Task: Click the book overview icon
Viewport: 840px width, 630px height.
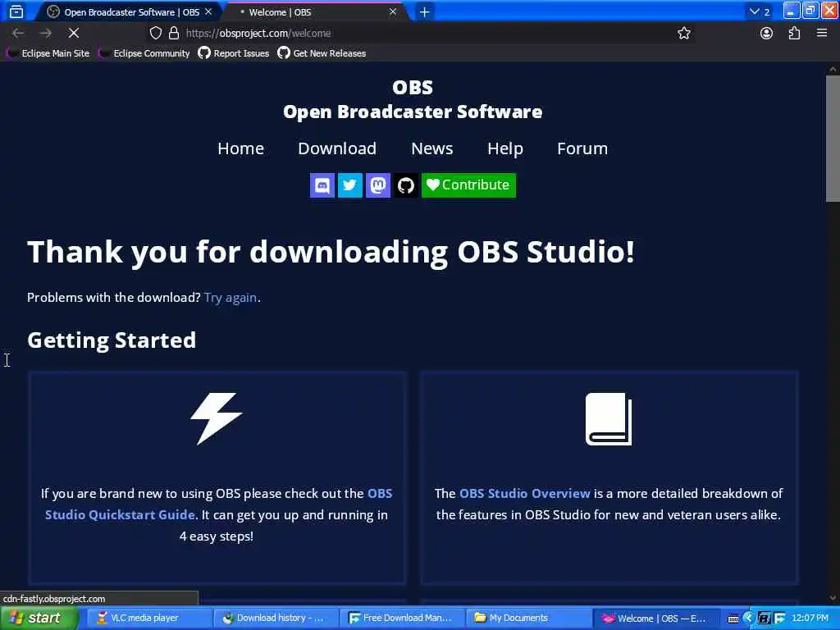Action: point(609,419)
